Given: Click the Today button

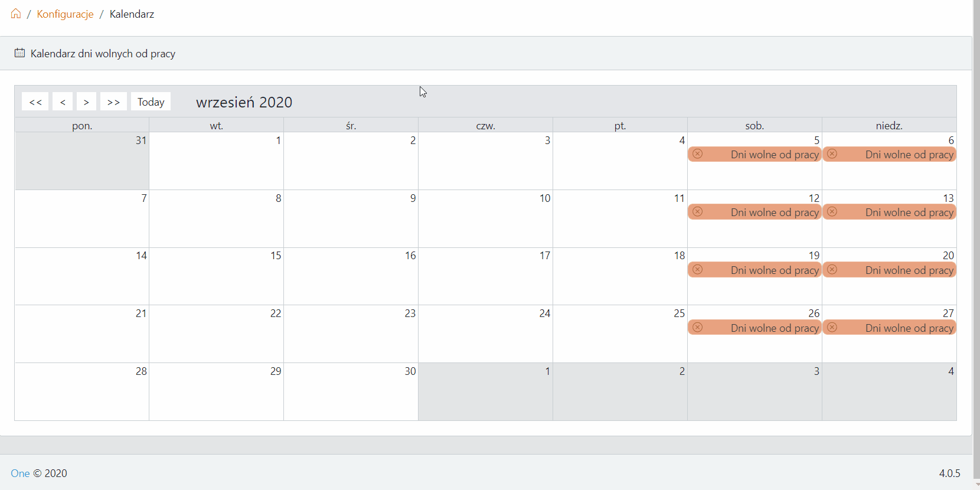Looking at the screenshot, I should coord(151,102).
